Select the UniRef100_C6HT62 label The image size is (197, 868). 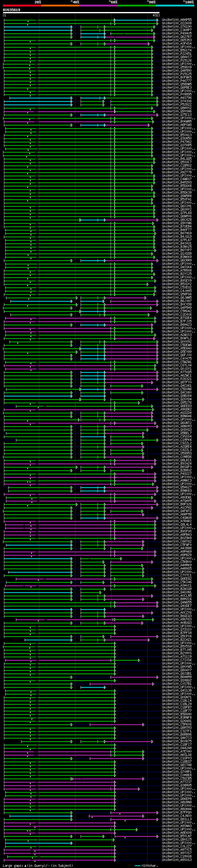[177, 542]
